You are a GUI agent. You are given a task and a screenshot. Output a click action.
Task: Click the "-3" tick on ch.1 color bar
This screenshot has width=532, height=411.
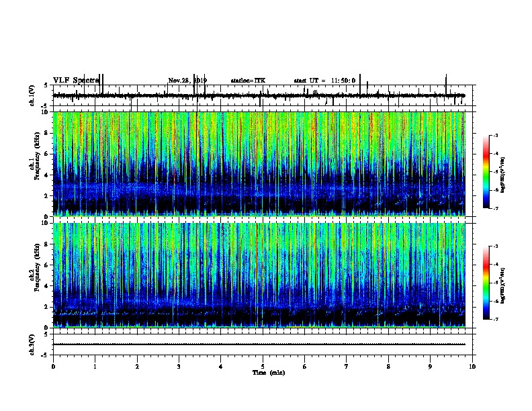496,136
